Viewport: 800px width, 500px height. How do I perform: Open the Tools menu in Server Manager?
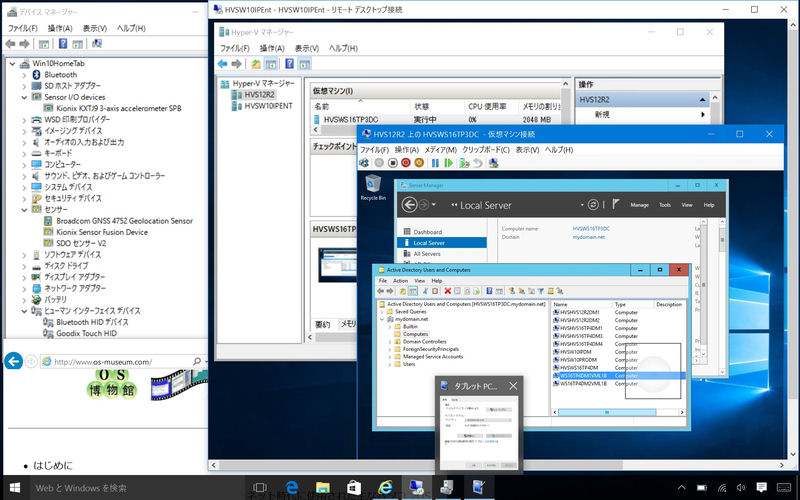tap(664, 204)
